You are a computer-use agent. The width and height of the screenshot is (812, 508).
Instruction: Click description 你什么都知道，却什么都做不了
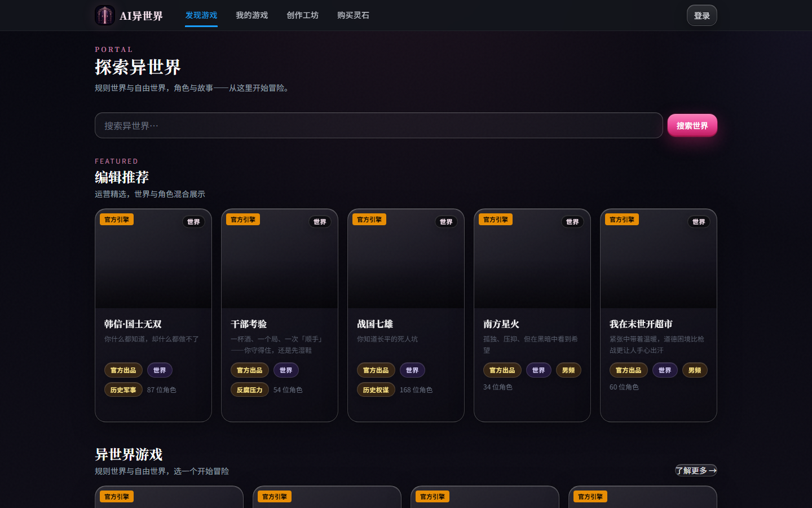tap(152, 339)
